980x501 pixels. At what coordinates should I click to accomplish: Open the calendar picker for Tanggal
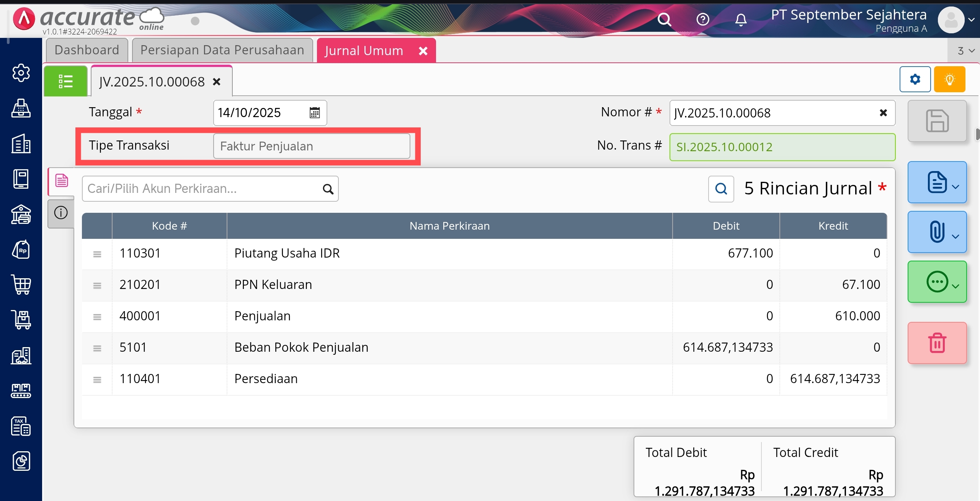click(314, 113)
